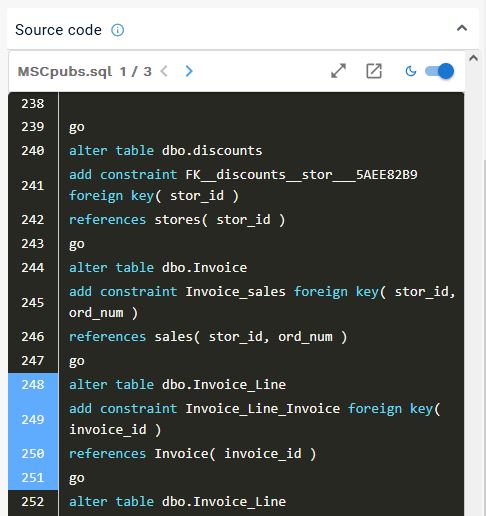Click the scroll up arrow of scrollbar

pos(473,58)
